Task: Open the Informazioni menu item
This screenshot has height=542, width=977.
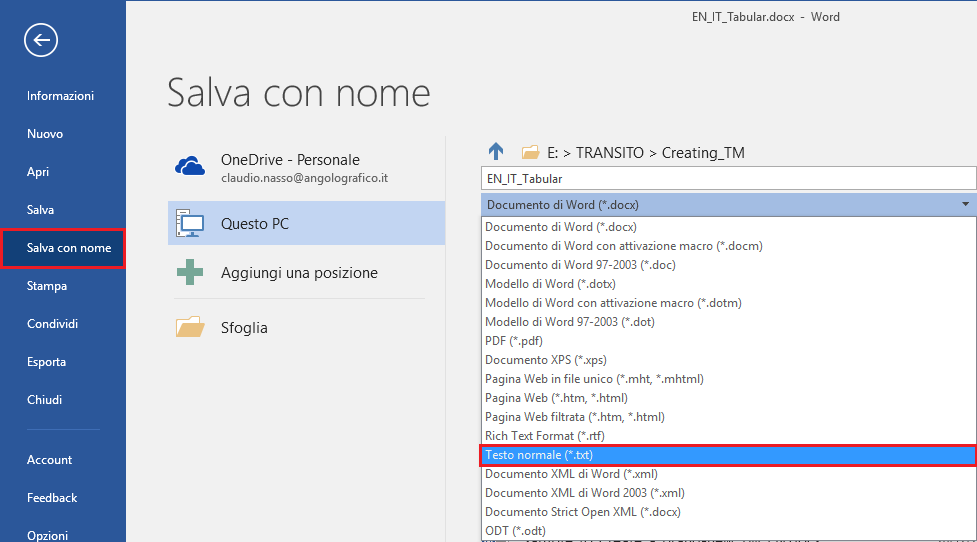Action: (x=60, y=96)
